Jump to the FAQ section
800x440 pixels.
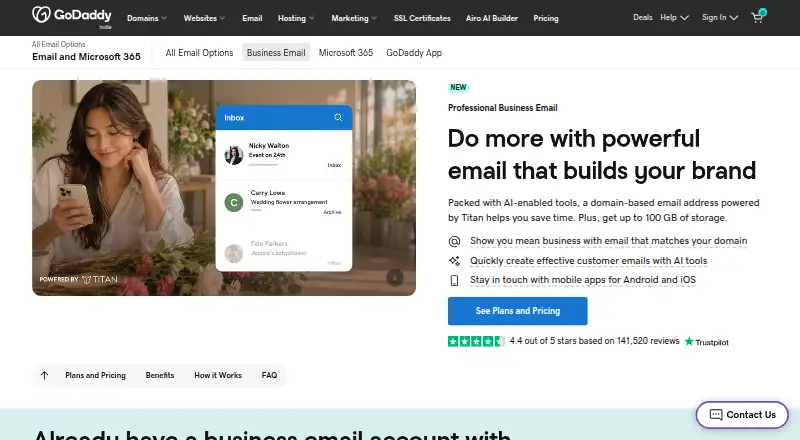[x=269, y=375]
